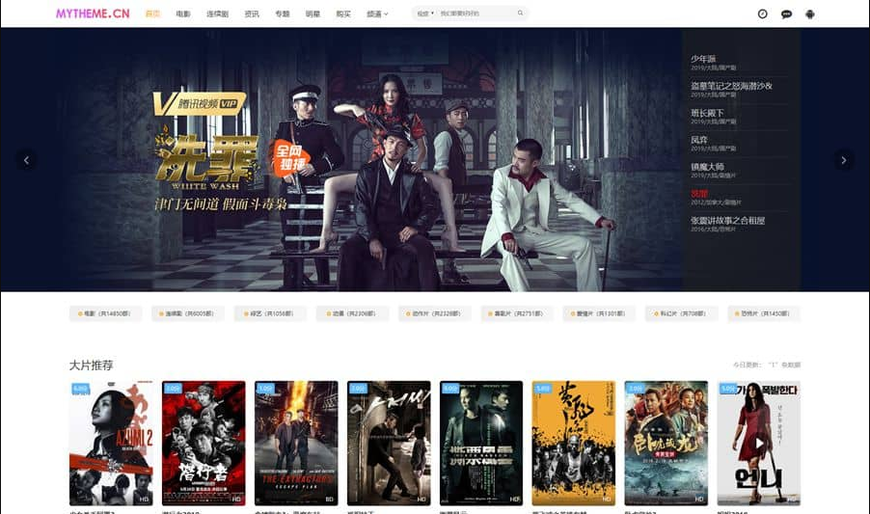
Task: Advance to next banner slide arrow
Action: coord(843,159)
